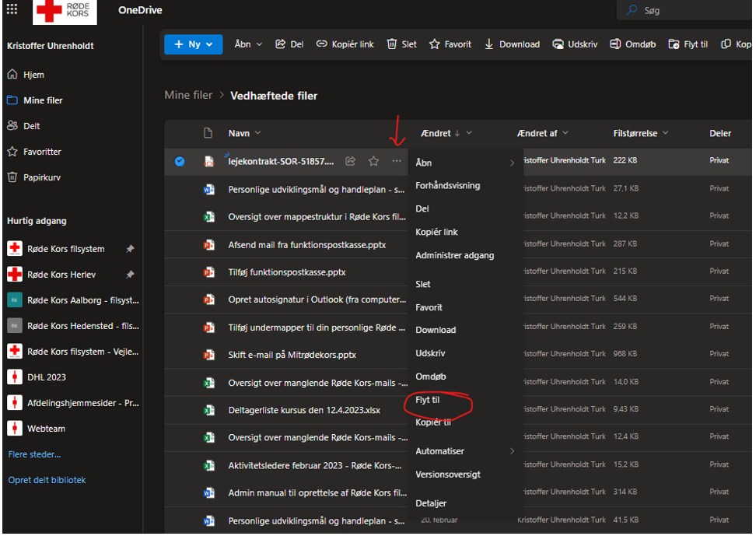Click the Slet trash toolbar button

pos(401,44)
